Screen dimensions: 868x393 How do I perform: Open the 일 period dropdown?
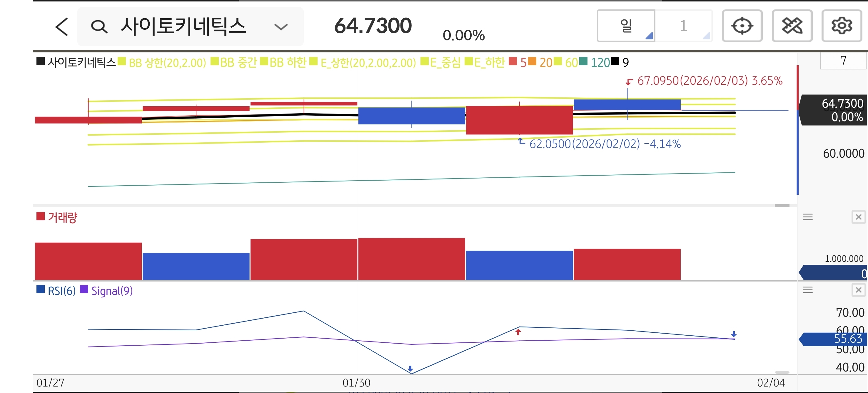[x=626, y=26]
